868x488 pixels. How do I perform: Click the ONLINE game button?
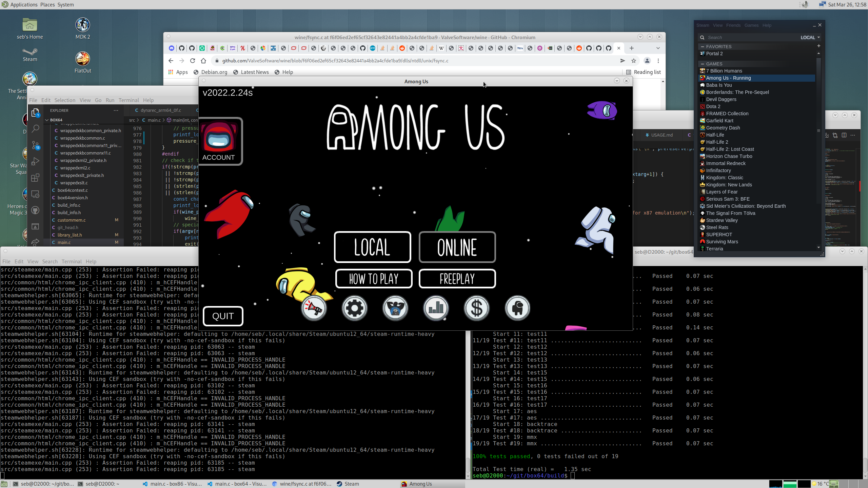(457, 247)
